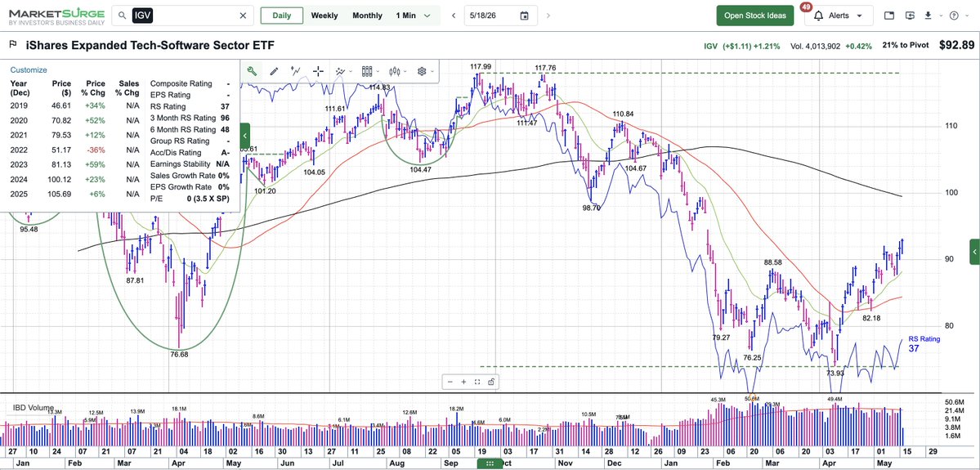980x470 pixels.
Task: Click the IBD Volume label
Action: [34, 408]
